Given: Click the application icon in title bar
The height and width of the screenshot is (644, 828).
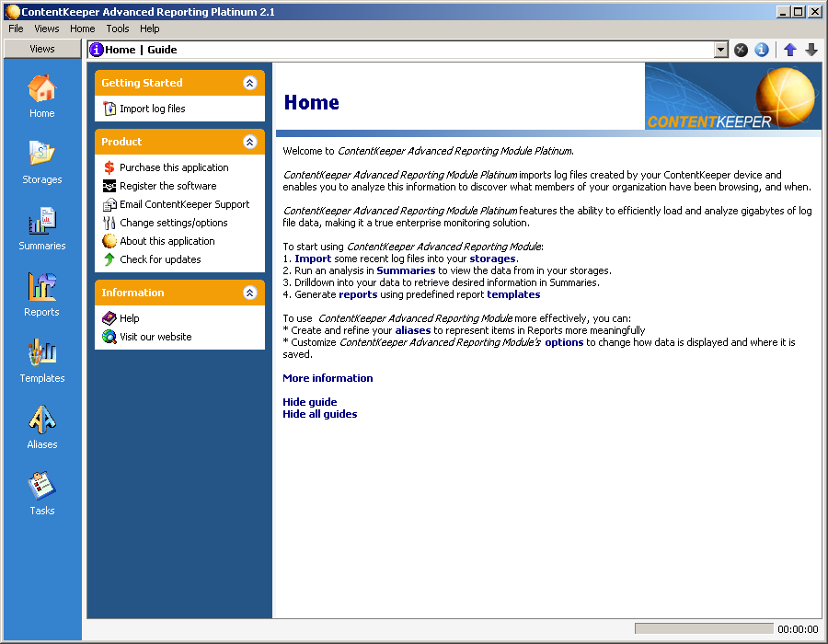Looking at the screenshot, I should pos(13,11).
